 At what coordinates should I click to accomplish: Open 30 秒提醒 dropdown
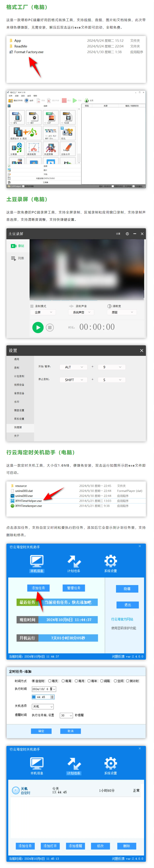[66, 715]
